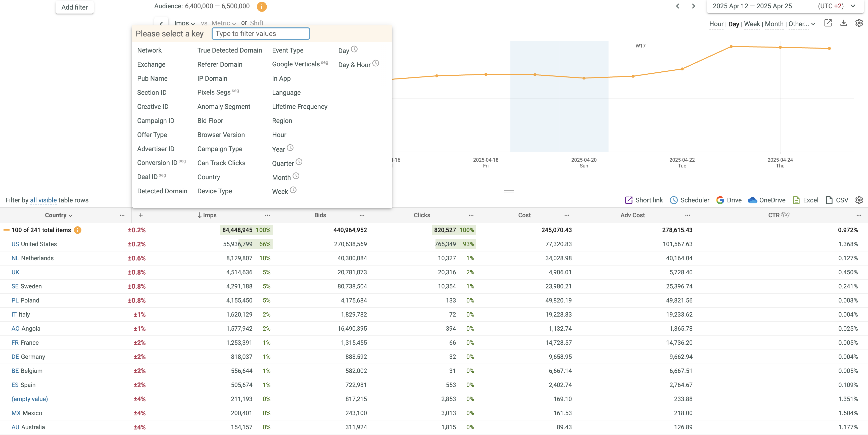
Task: Click the chart download icon
Action: point(843,23)
